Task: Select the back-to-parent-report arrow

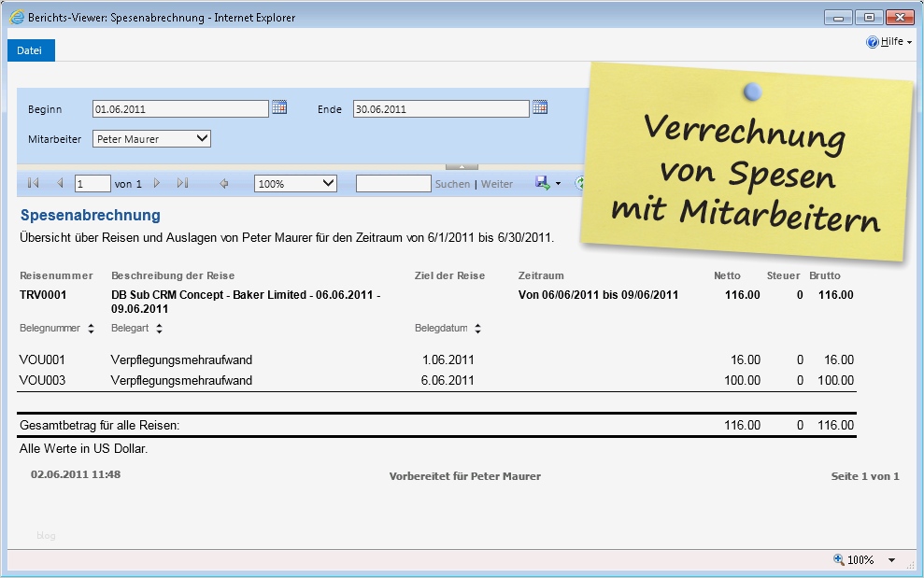Action: click(224, 183)
